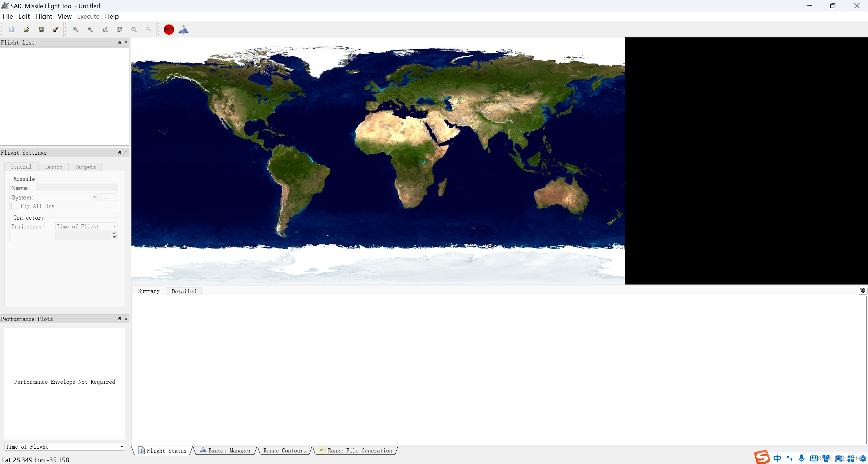Viewport: 868px width, 464px height.
Task: Open the Flight menu
Action: pyautogui.click(x=43, y=16)
